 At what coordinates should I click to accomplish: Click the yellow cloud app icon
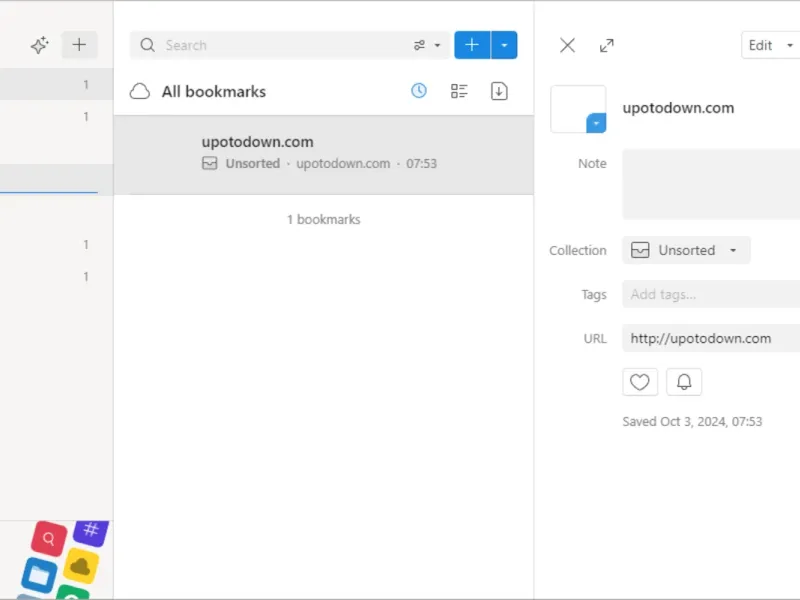tap(81, 566)
